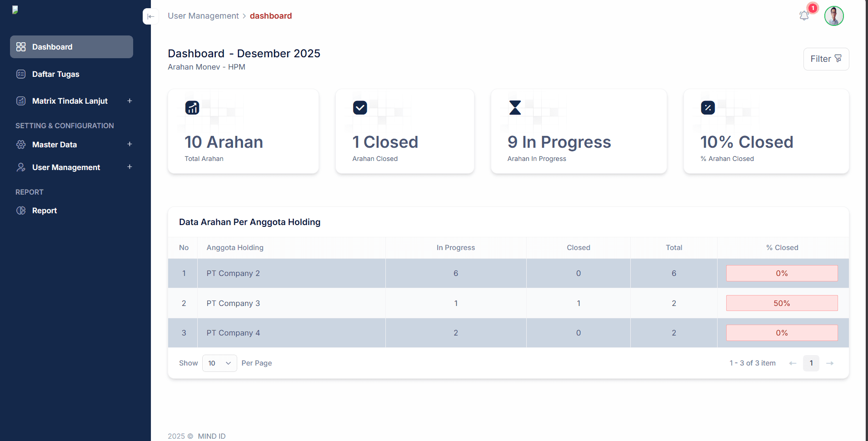This screenshot has height=441, width=868.
Task: Open the rows per page dropdown
Action: tap(219, 363)
